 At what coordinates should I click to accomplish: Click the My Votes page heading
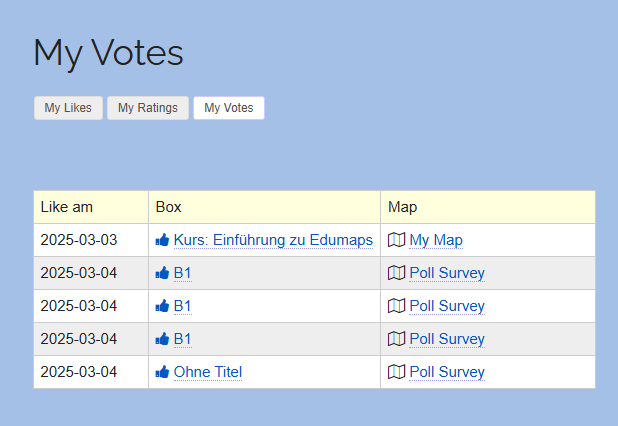pos(108,53)
